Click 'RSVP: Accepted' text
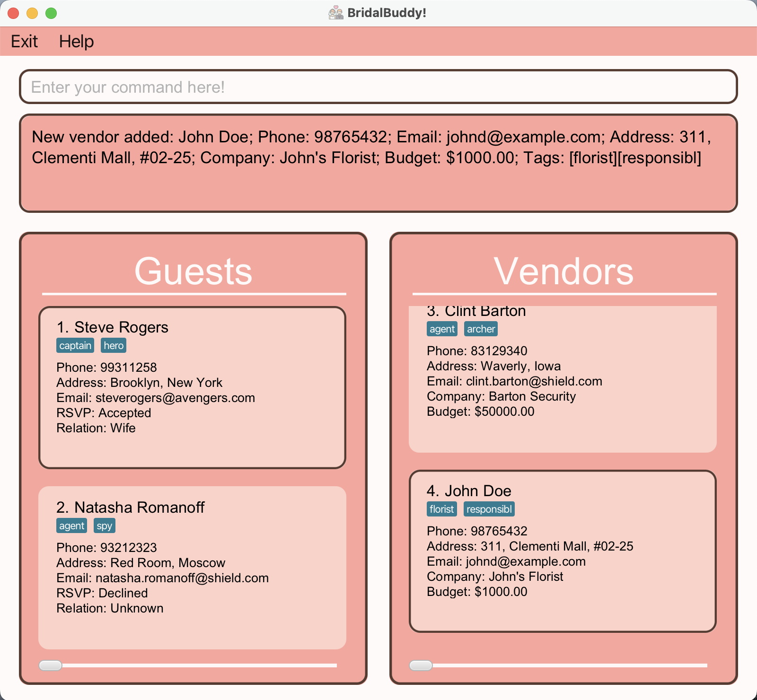757x700 pixels. [104, 413]
